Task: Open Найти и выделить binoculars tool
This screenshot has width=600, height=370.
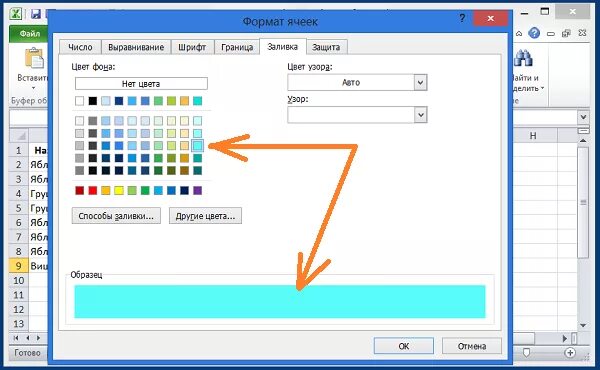Action: pyautogui.click(x=523, y=58)
